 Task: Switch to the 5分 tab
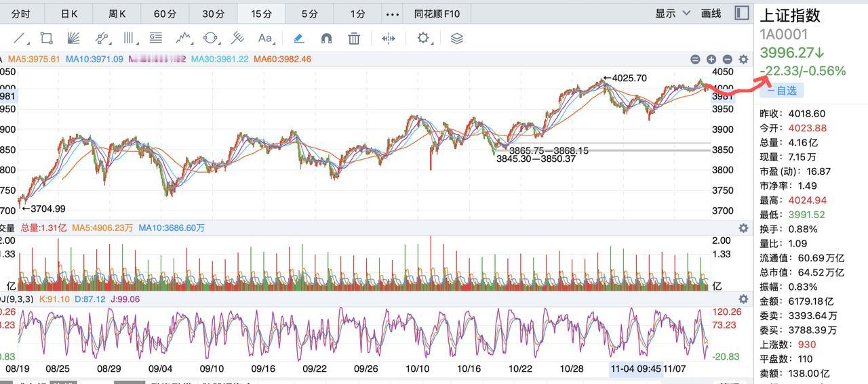pyautogui.click(x=309, y=14)
